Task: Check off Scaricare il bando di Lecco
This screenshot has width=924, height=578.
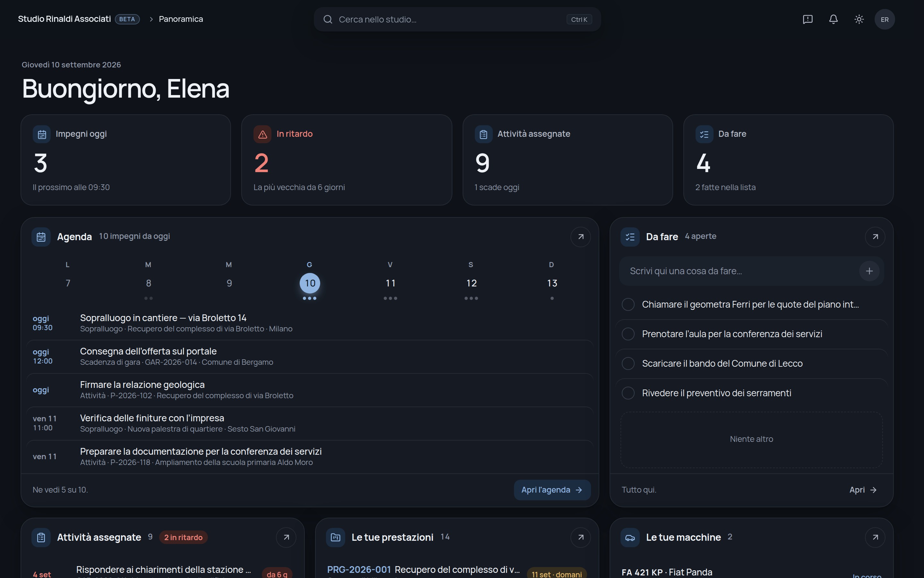Action: coord(628,363)
